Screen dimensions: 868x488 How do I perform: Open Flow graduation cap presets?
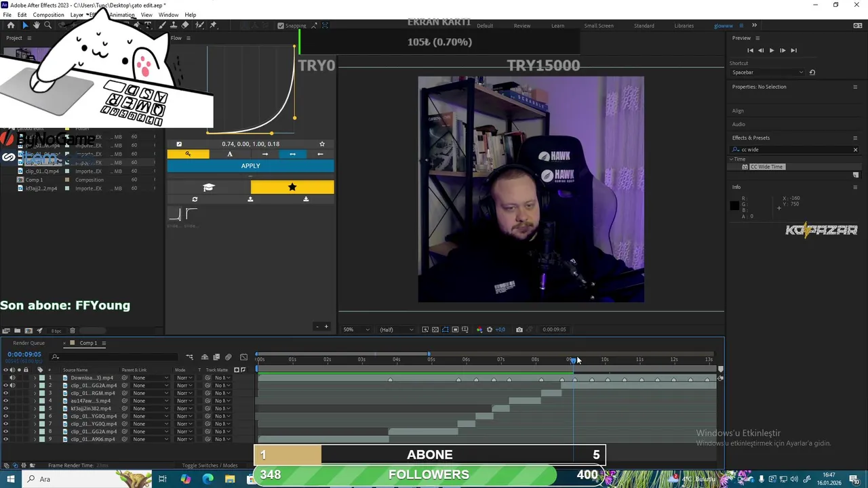tap(209, 187)
